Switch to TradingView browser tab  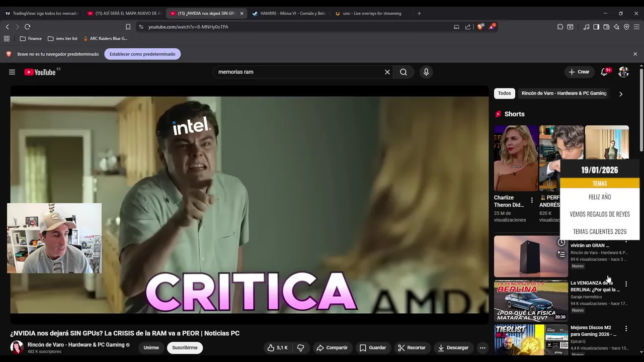tap(42, 14)
